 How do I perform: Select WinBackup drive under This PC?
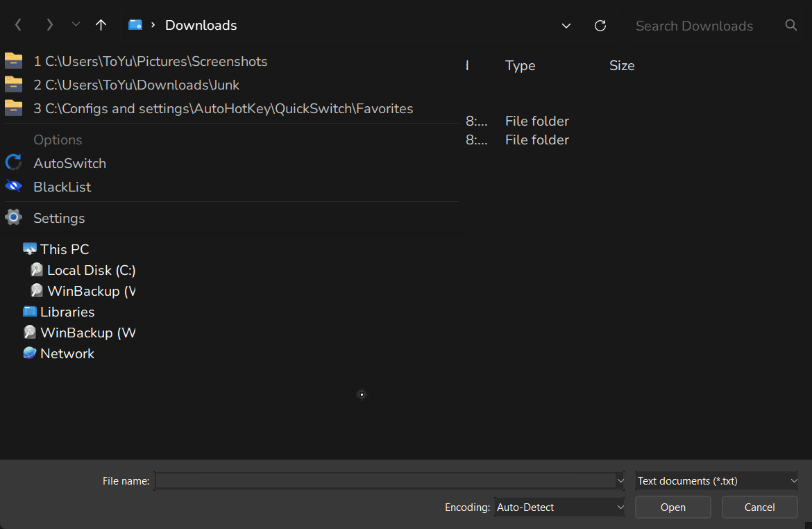(91, 291)
